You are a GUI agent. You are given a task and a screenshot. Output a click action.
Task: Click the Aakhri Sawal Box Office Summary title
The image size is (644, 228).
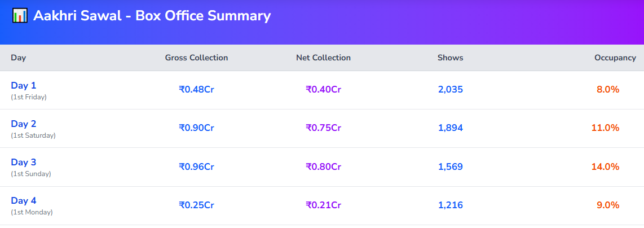click(152, 16)
